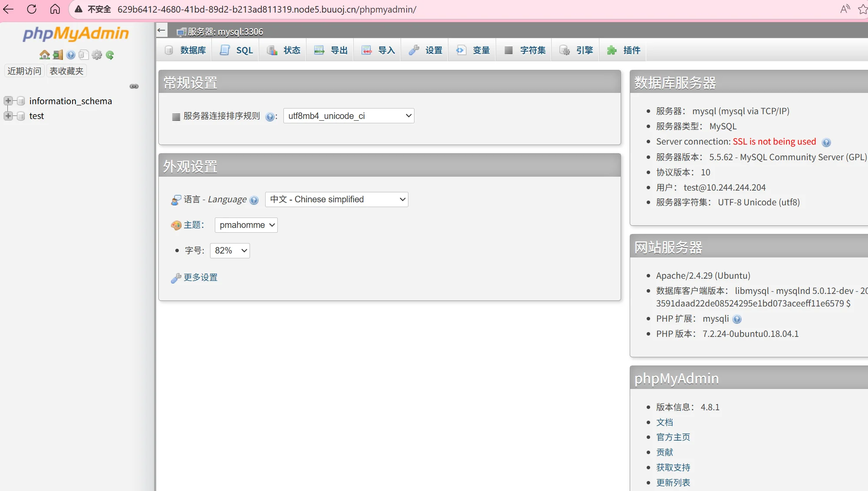Expand the test database tree node
The image size is (868, 491).
pyautogui.click(x=8, y=116)
